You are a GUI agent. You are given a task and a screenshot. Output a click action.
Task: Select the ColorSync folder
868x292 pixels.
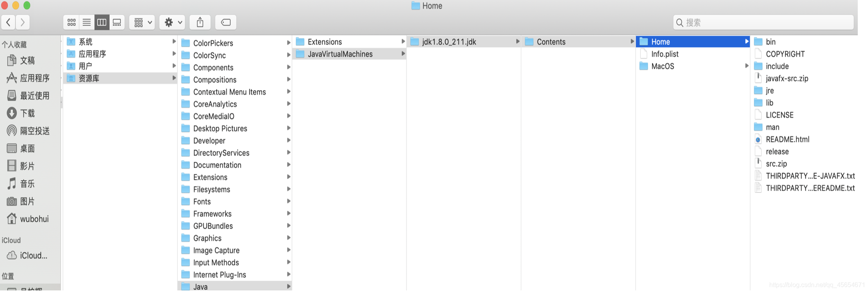pos(235,55)
